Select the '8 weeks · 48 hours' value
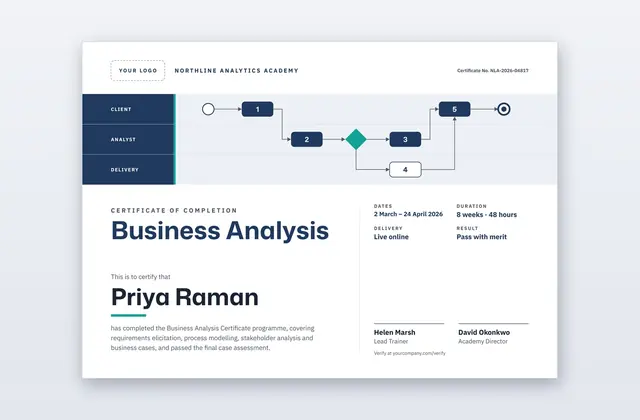Viewport: 640px width, 420px height. 487,215
